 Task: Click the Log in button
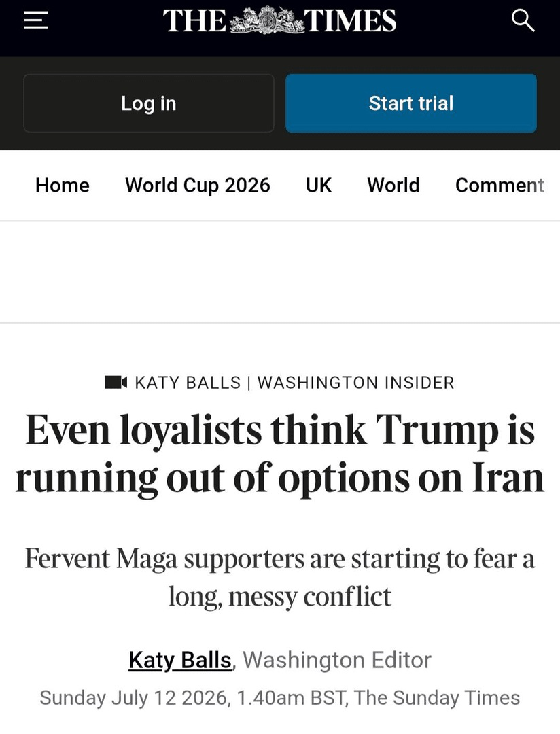pyautogui.click(x=148, y=103)
